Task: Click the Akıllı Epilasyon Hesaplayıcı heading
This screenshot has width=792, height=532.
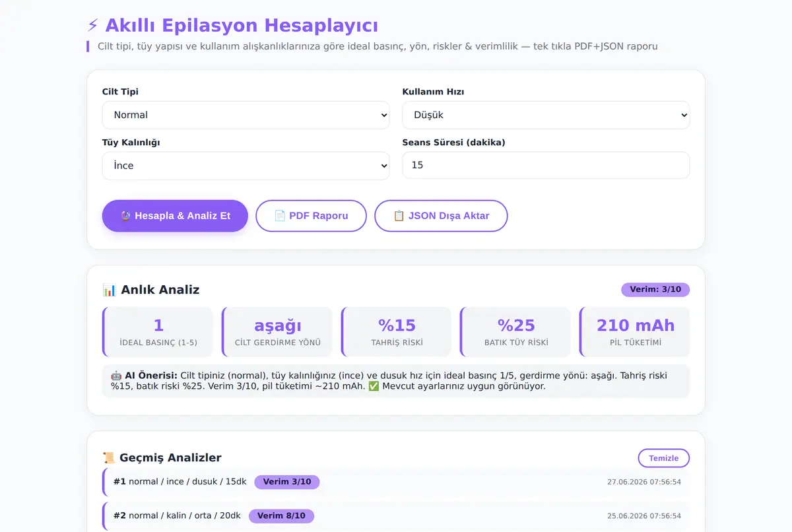Action: (x=232, y=26)
